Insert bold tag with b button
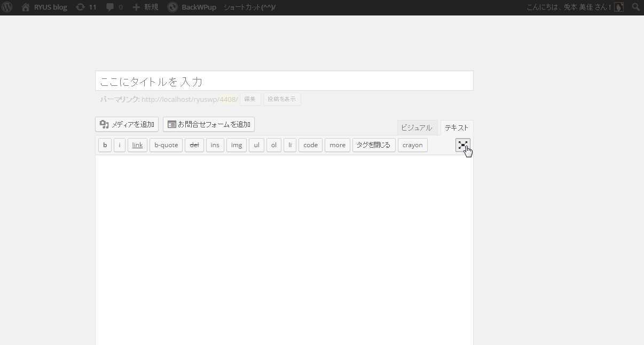 pyautogui.click(x=105, y=145)
